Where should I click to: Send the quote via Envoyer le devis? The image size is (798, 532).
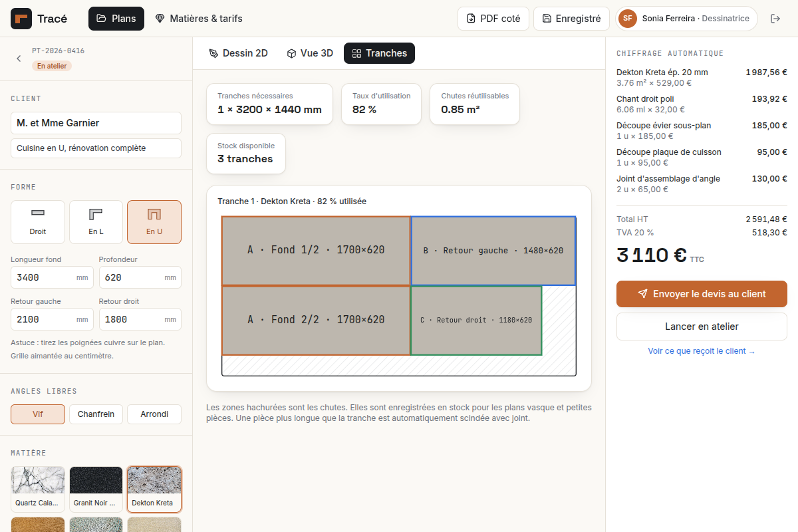coord(702,294)
